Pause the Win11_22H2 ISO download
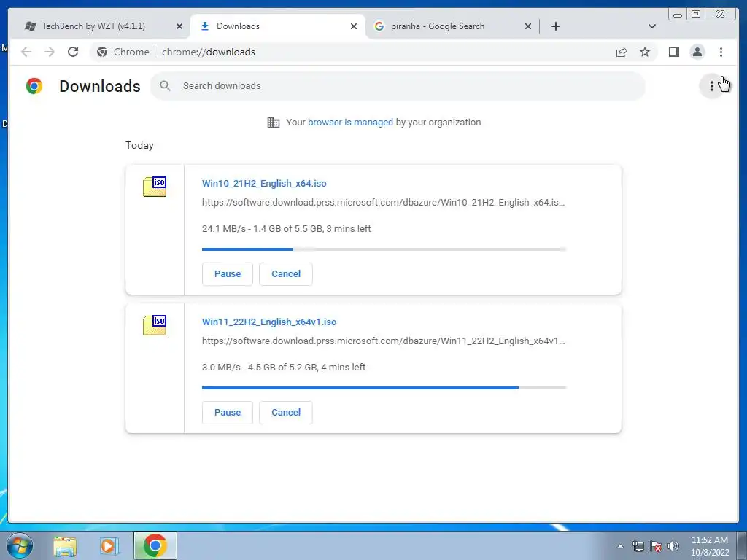This screenshot has height=560, width=747. coord(228,413)
